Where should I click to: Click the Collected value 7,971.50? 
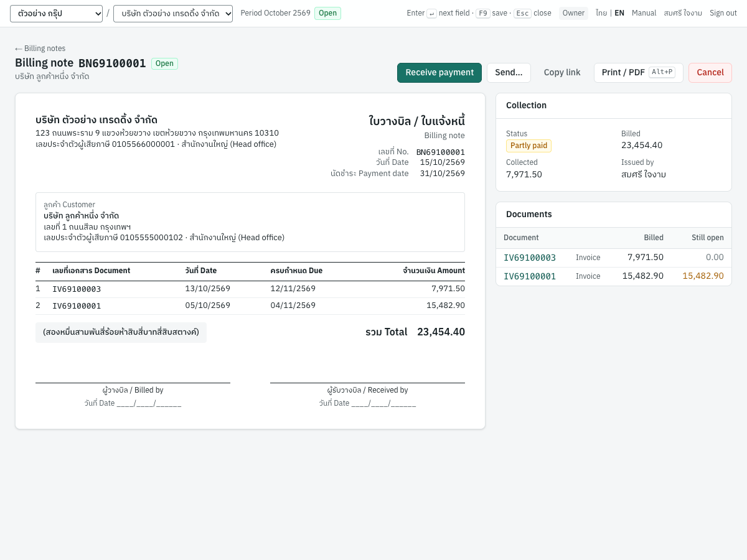(524, 174)
